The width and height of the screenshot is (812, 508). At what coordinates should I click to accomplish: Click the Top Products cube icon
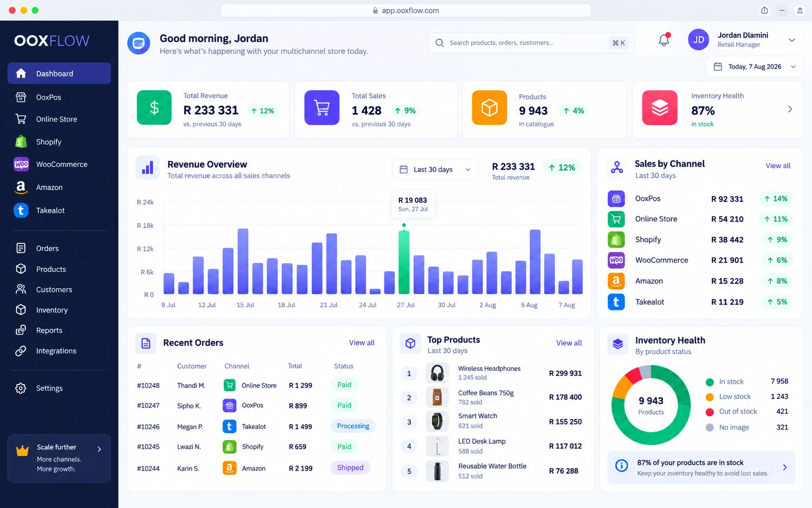pos(410,343)
